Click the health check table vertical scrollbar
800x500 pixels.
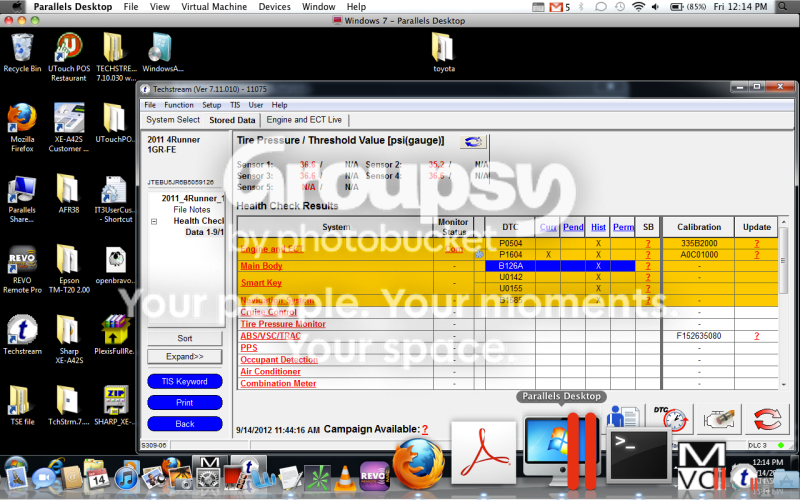[783, 303]
